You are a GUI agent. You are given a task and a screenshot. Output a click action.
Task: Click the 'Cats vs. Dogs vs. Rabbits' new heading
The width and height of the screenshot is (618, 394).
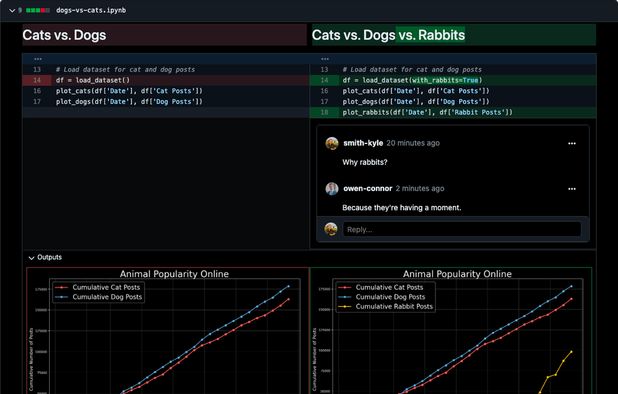point(388,35)
